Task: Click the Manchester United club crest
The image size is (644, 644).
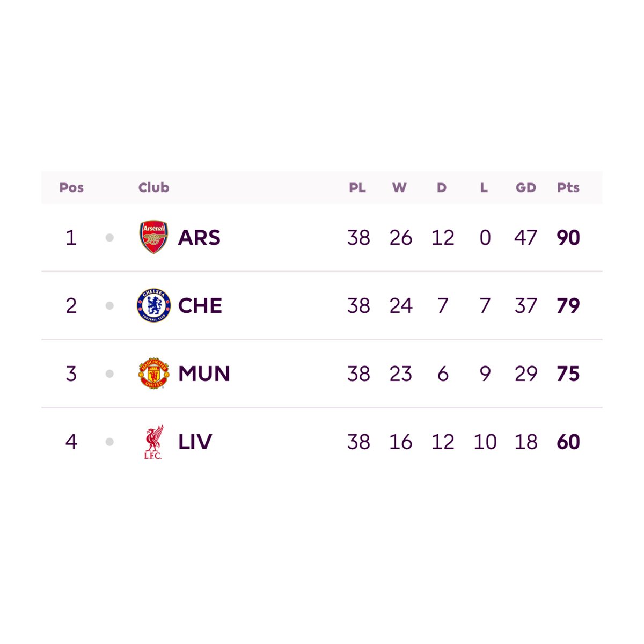Action: [x=153, y=374]
